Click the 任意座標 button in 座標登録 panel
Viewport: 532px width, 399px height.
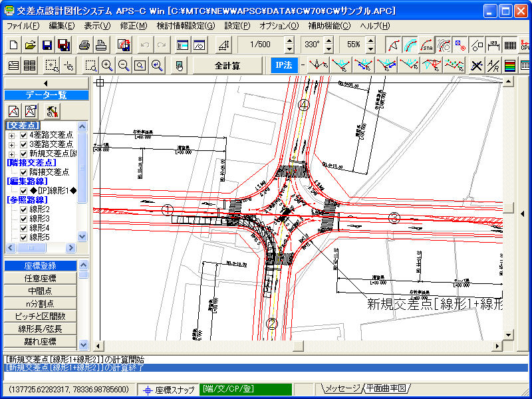[41, 277]
